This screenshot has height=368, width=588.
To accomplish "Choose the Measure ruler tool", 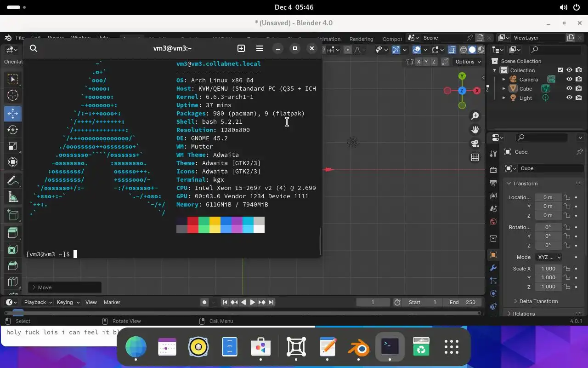I will coord(13,197).
